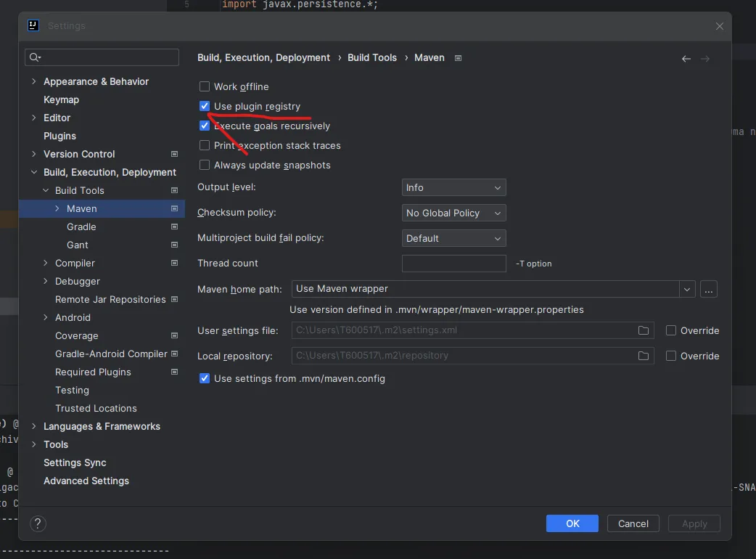The image size is (756, 559).
Task: Click the project-level marker icon on the Version Control row
Action: point(175,155)
